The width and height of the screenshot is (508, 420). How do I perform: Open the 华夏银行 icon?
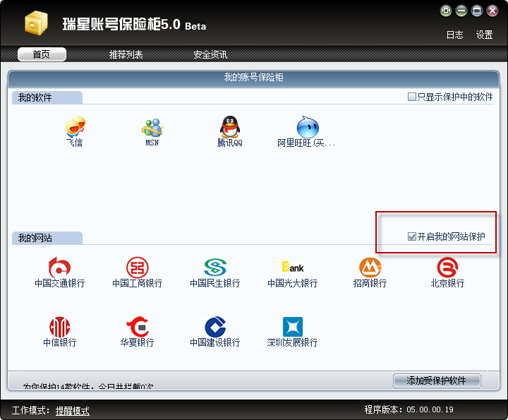pos(137,328)
